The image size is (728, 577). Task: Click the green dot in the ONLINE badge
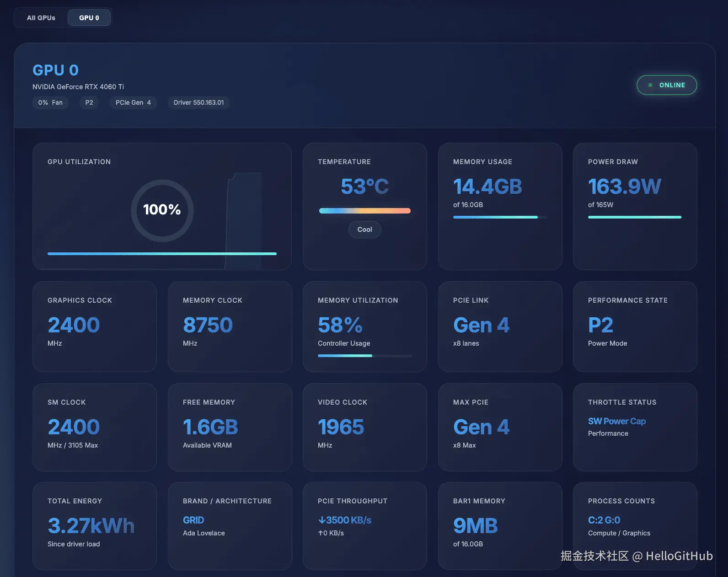[x=650, y=85]
